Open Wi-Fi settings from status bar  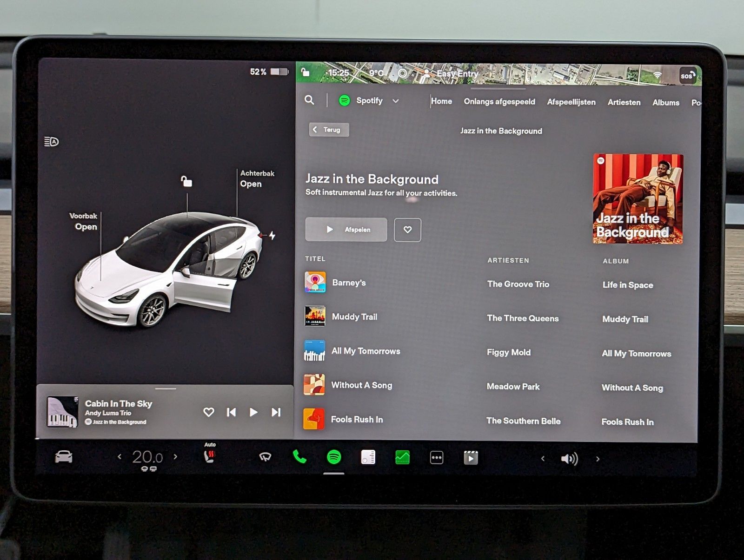657,75
